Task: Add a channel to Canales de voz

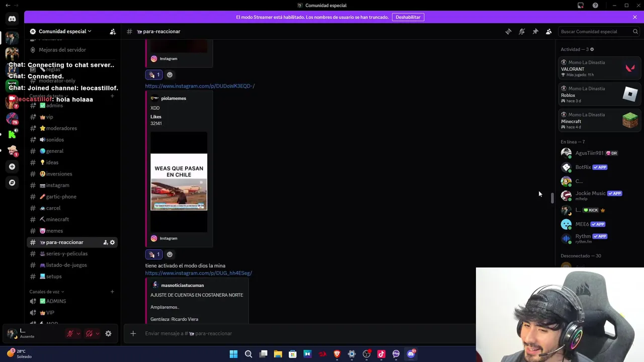Action: click(x=112, y=292)
